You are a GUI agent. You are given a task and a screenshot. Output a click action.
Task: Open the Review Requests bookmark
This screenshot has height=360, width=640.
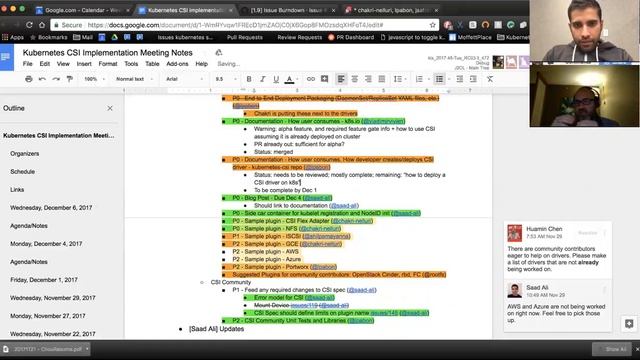pyautogui.click(x=300, y=37)
